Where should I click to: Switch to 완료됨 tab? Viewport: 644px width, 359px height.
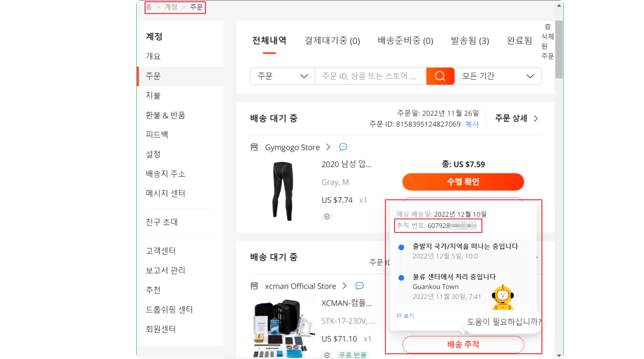pyautogui.click(x=519, y=41)
